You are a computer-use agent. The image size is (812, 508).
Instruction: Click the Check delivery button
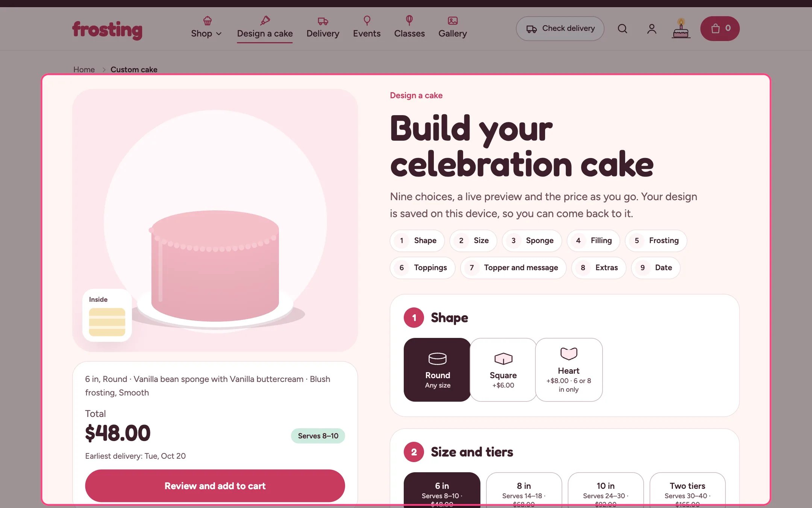click(560, 29)
